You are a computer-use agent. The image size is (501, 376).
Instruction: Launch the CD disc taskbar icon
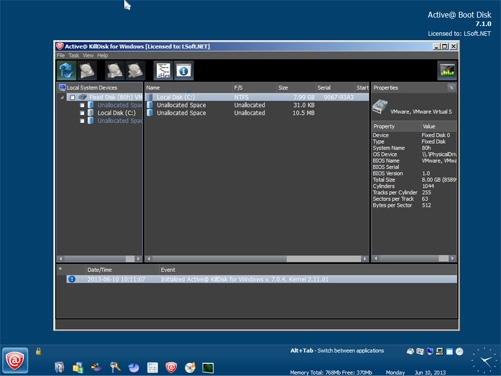(190, 367)
